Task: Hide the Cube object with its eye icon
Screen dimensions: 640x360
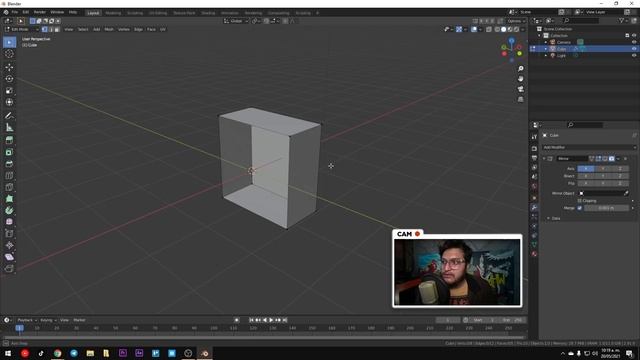Action: [x=634, y=49]
